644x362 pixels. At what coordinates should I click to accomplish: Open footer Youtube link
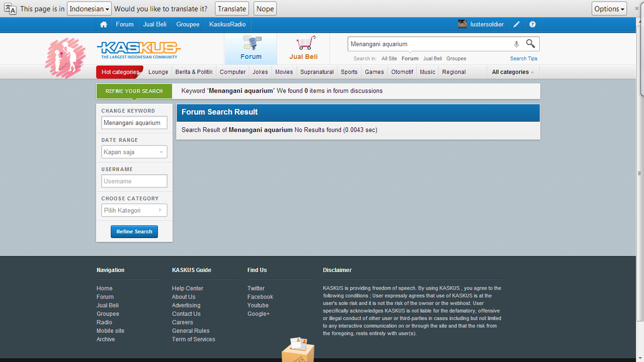point(258,305)
